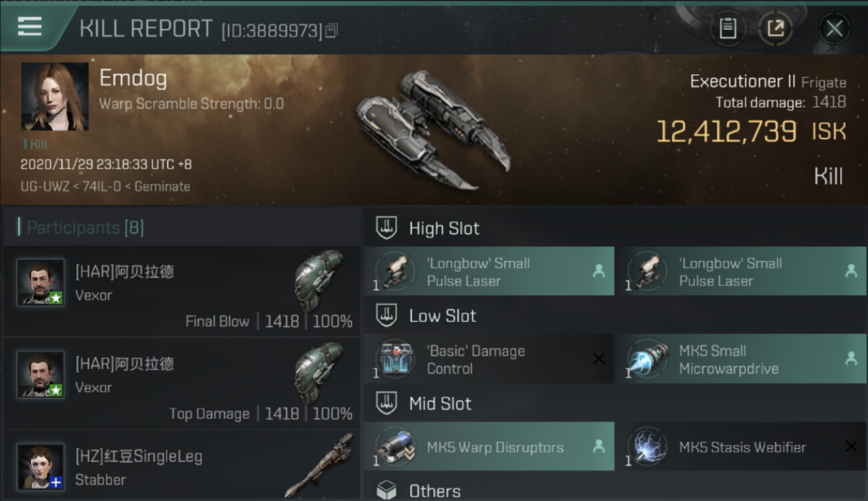
Task: Select the MK5 Small Microwarpdrive module
Action: coord(740,359)
